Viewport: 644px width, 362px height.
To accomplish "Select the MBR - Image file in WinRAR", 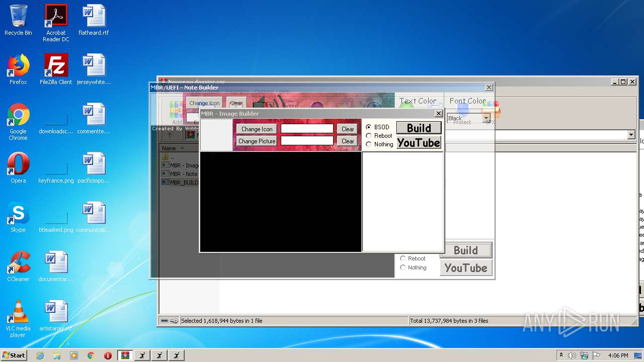I will pos(180,165).
